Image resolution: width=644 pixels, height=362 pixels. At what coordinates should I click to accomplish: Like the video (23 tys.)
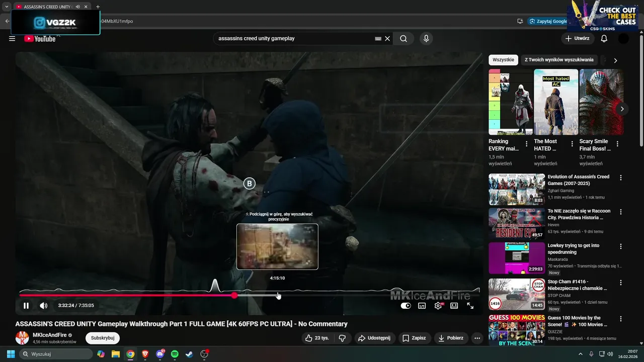(x=316, y=338)
